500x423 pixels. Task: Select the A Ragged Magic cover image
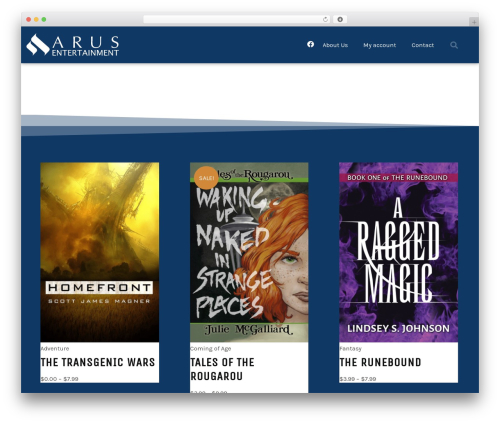pyautogui.click(x=398, y=252)
